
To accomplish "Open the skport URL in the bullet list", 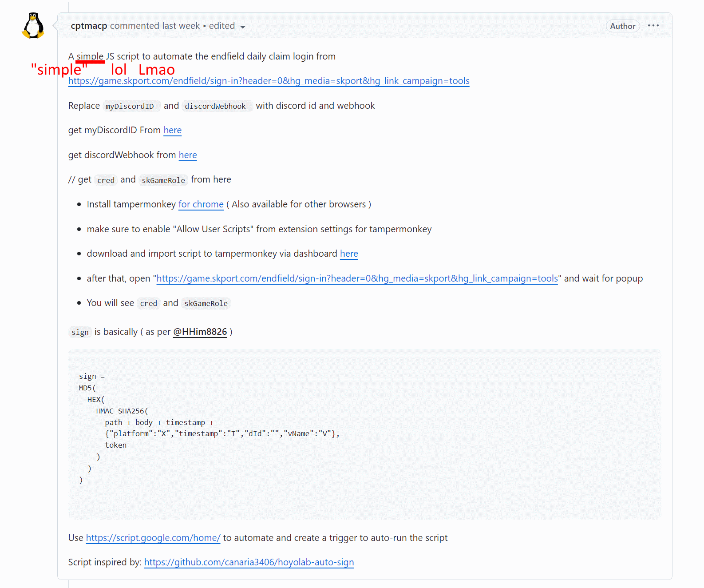I will coord(357,278).
